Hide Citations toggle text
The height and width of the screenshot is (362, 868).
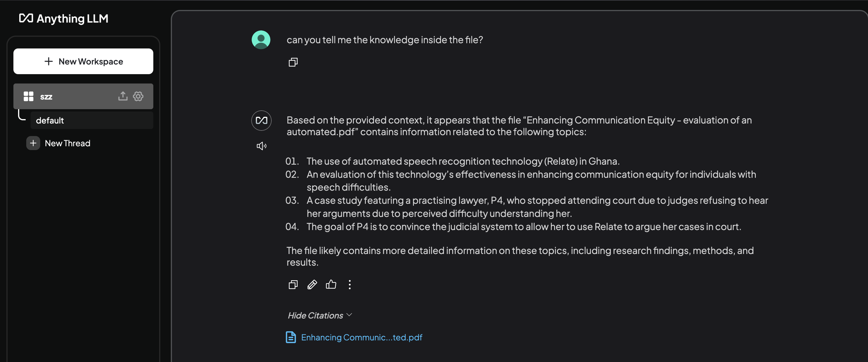pos(315,315)
